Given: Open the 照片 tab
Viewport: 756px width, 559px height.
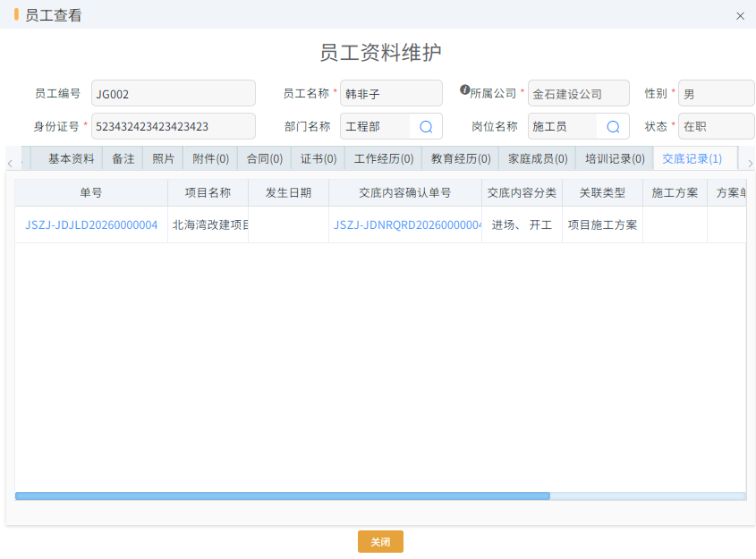Looking at the screenshot, I should [163, 158].
